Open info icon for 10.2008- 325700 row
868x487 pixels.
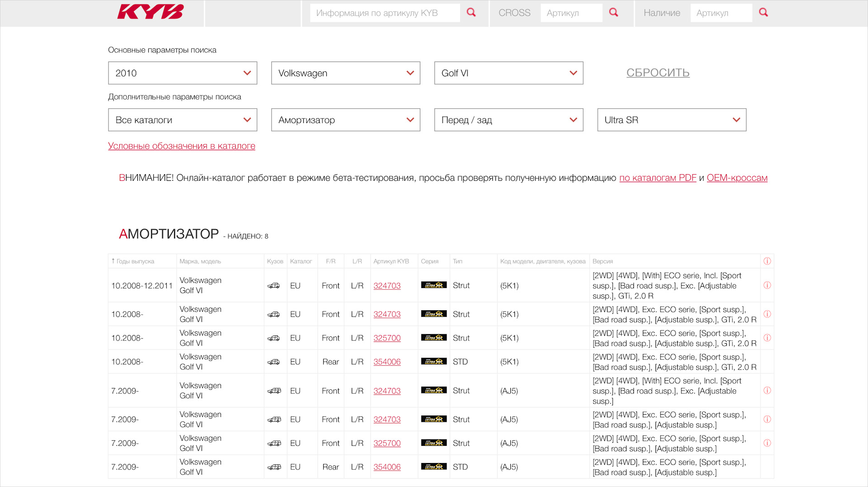click(767, 338)
